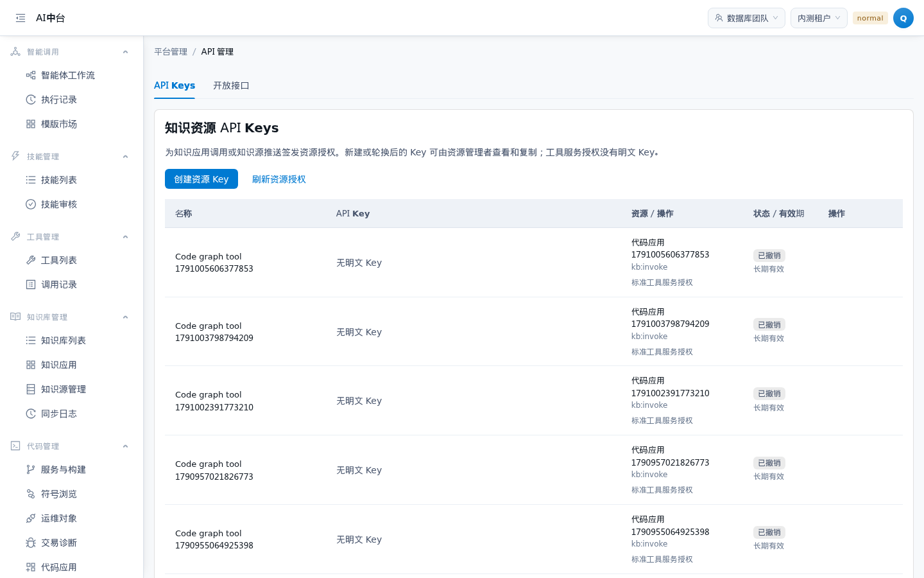The width and height of the screenshot is (924, 578).
Task: Collapse the 工具管理 sidebar group
Action: (x=126, y=237)
